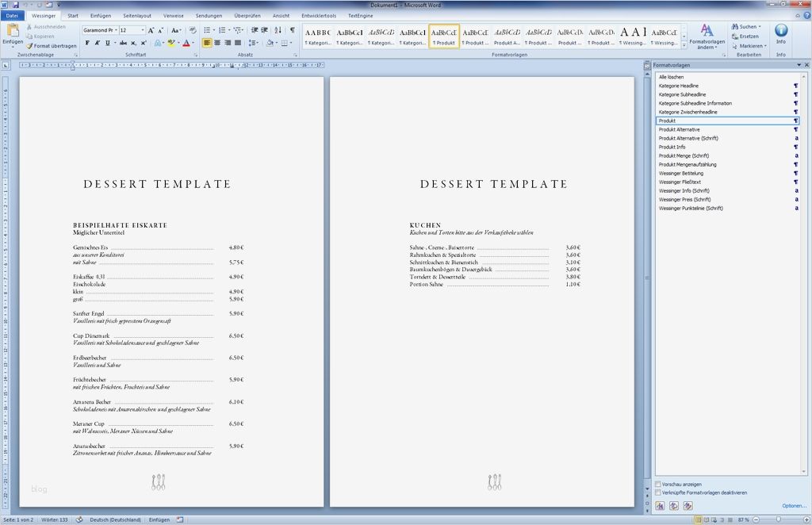Viewport: 812px width, 525px height.
Task: Enable Vorschau anzeigen checkbox
Action: 657,484
